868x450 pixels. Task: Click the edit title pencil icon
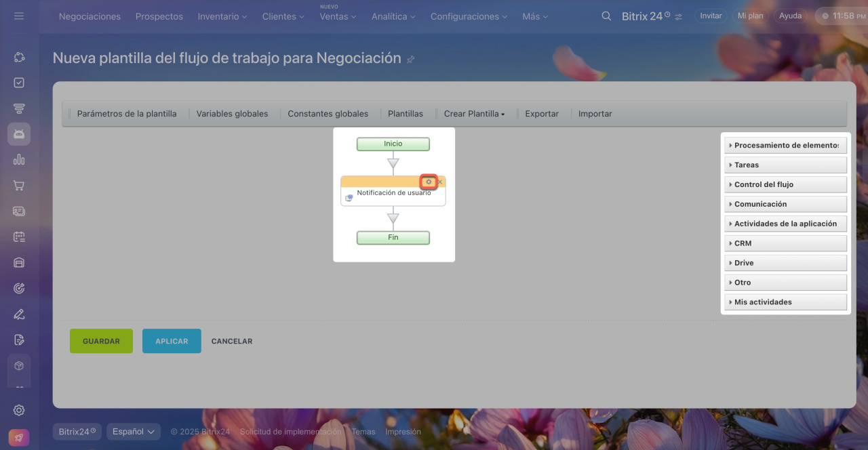411,60
